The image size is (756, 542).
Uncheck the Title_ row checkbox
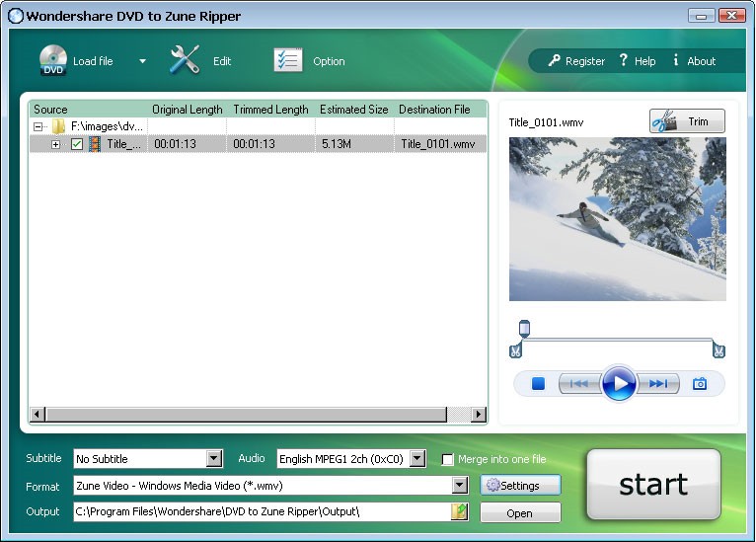[77, 144]
